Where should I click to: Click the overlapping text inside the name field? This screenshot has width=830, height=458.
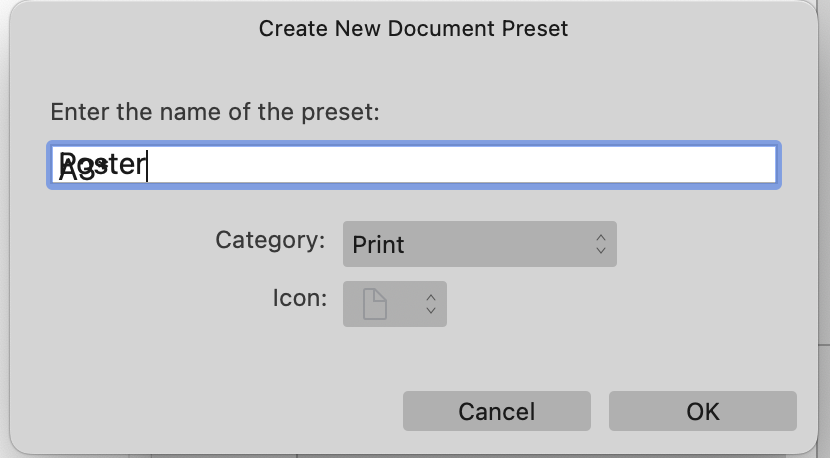click(102, 165)
